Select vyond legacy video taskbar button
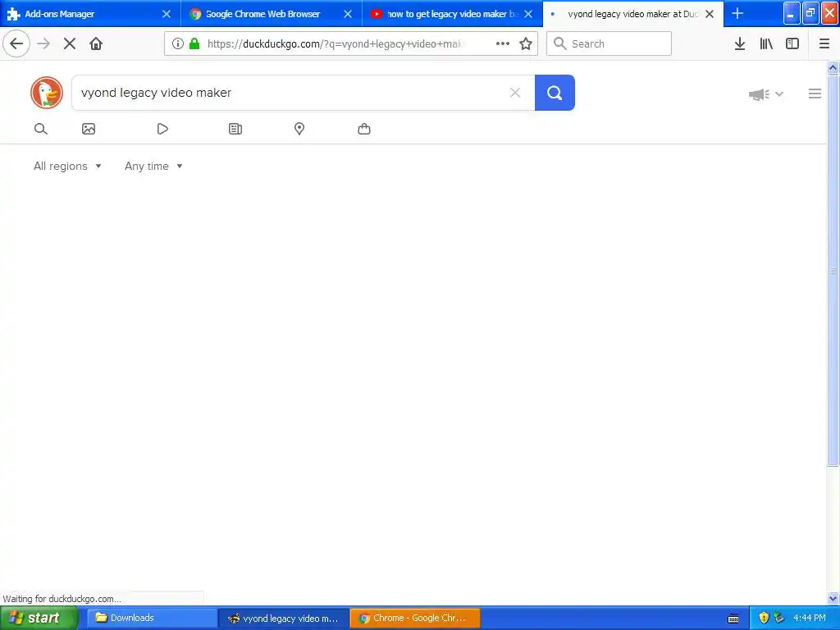The height and width of the screenshot is (630, 840). click(x=283, y=619)
